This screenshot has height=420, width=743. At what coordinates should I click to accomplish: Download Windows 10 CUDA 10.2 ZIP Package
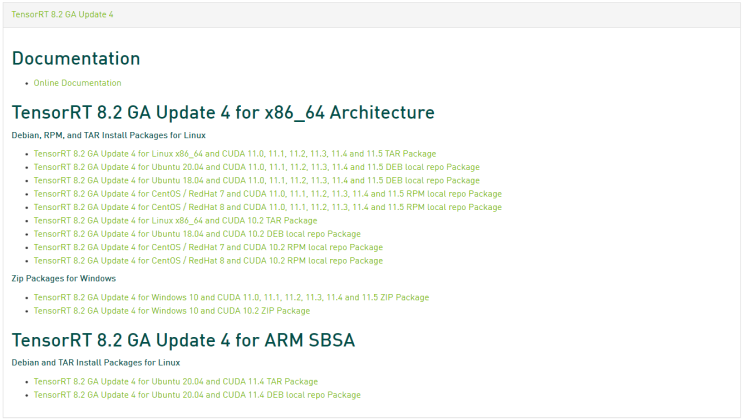tap(172, 311)
